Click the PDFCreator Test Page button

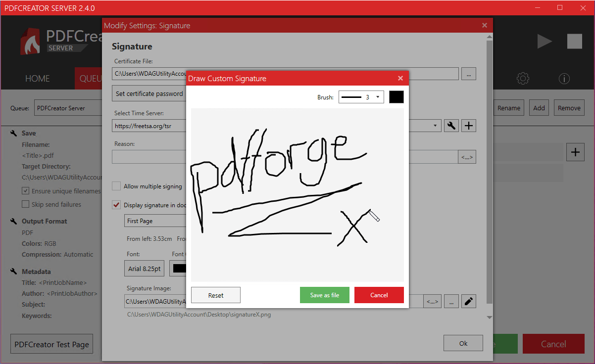tap(52, 344)
